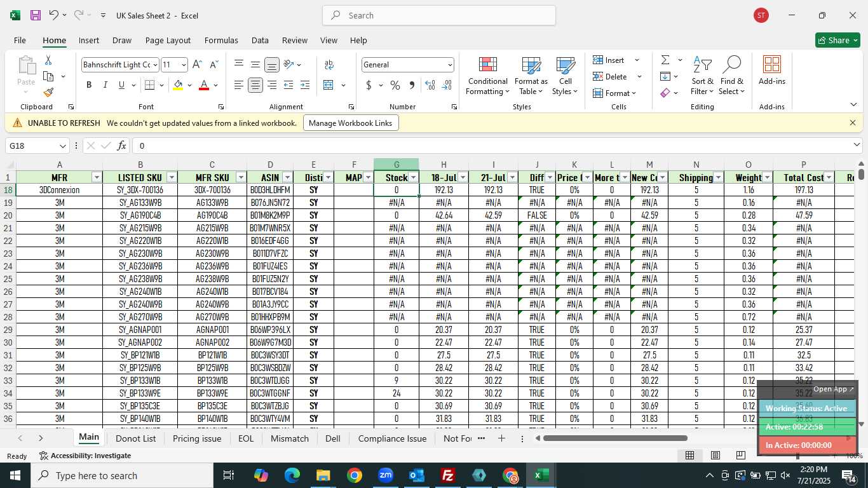Open Outlook from the taskbar

(x=417, y=475)
